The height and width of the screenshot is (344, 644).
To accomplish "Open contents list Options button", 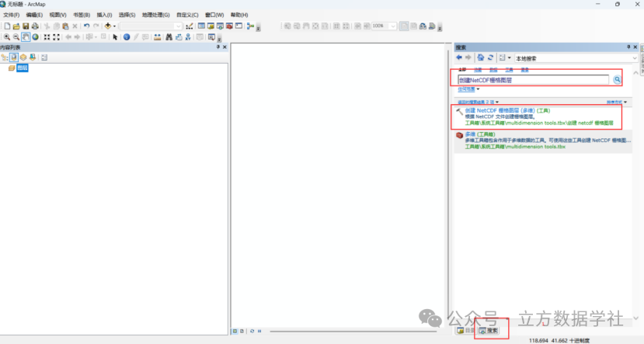I will (44, 57).
